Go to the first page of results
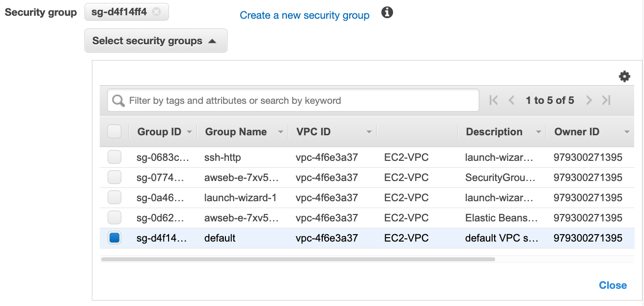This screenshot has height=306, width=644. click(x=494, y=100)
